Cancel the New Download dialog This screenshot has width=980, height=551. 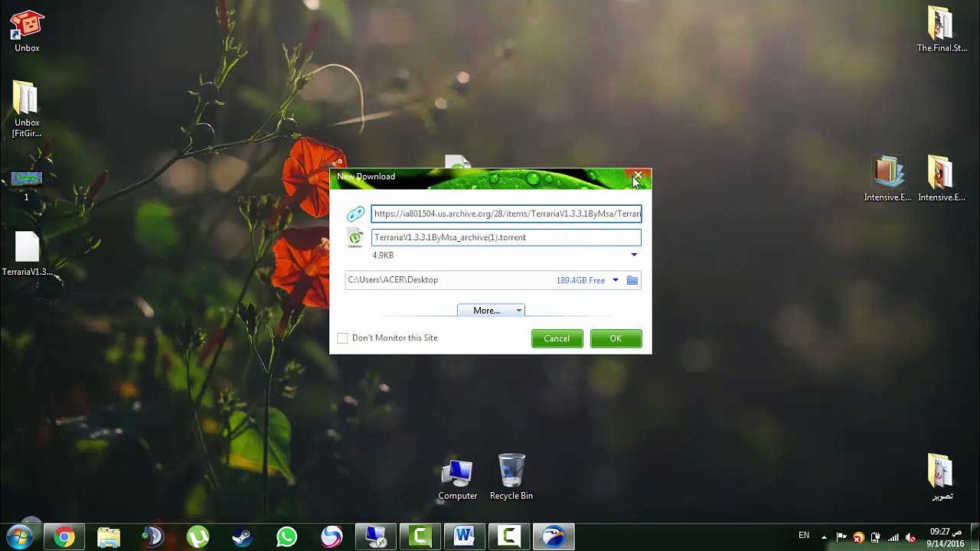[557, 339]
